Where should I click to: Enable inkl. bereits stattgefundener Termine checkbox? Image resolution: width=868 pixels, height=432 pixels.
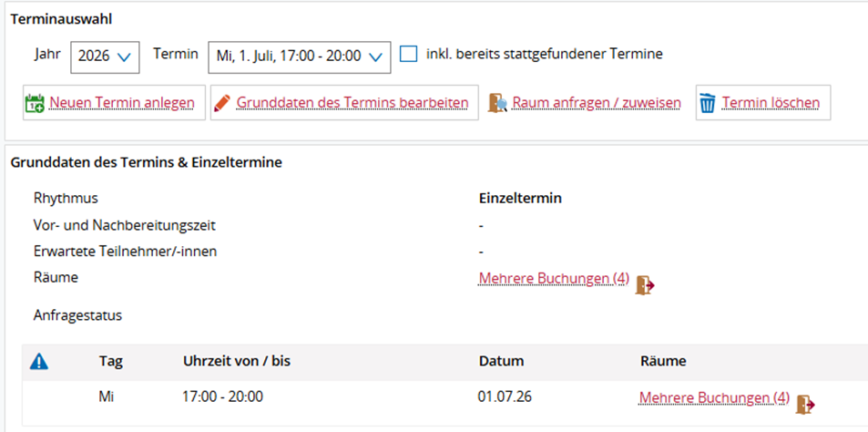[409, 55]
